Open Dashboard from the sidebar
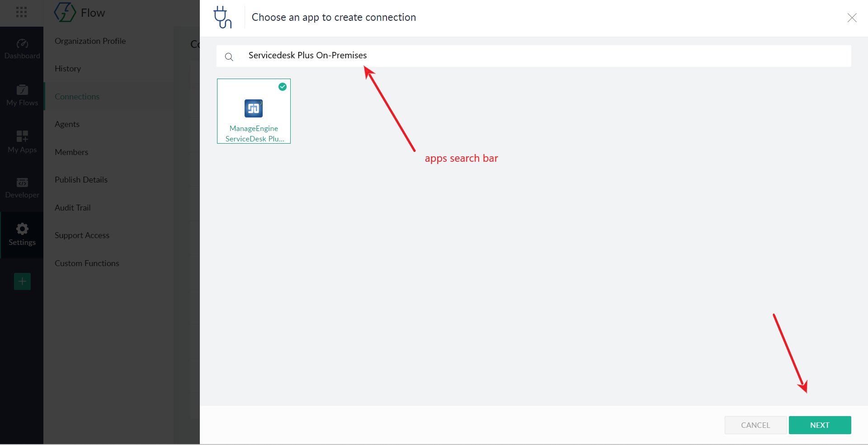 click(x=22, y=49)
